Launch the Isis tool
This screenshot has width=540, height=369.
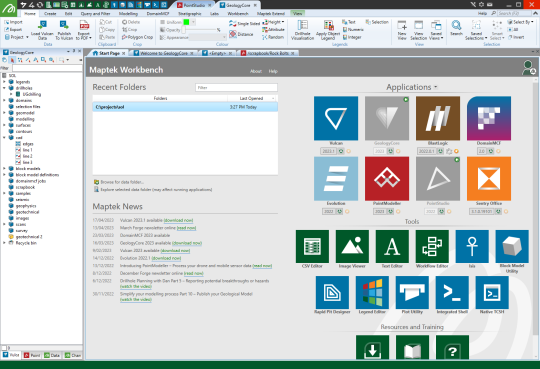(x=472, y=246)
